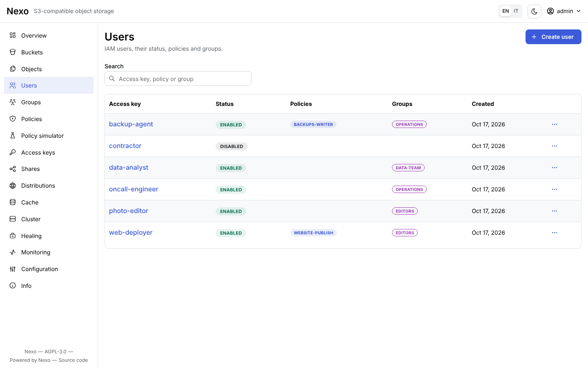Open actions menu for data-analyst
The width and height of the screenshot is (588, 368).
(x=555, y=168)
